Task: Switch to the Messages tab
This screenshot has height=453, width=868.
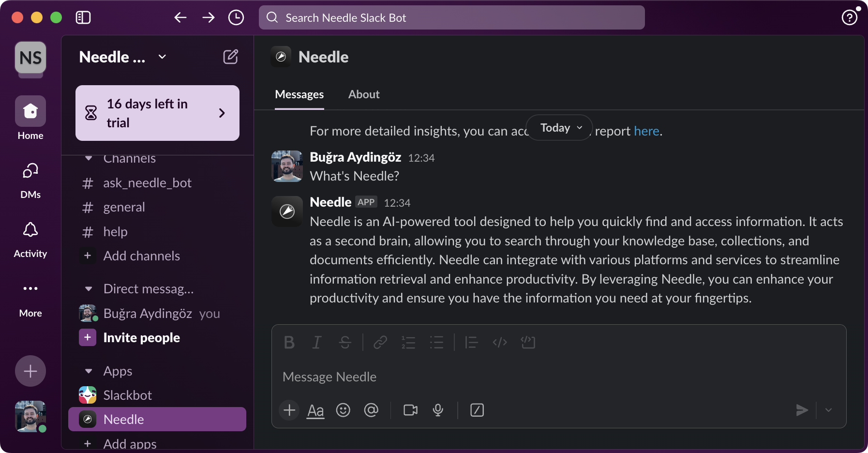Action: [x=299, y=95]
